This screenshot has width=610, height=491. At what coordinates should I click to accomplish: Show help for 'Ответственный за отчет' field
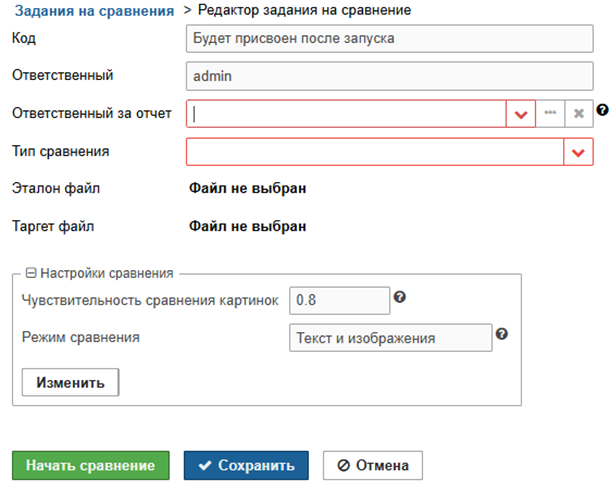602,111
